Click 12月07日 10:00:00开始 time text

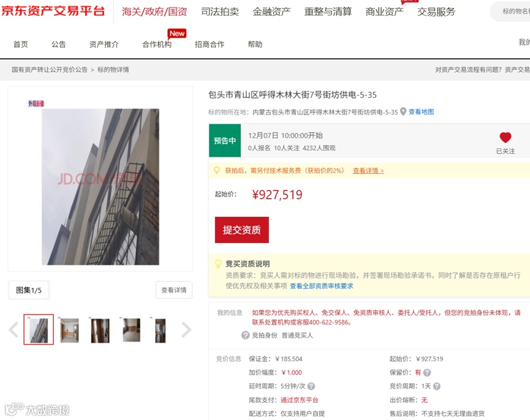click(x=286, y=135)
